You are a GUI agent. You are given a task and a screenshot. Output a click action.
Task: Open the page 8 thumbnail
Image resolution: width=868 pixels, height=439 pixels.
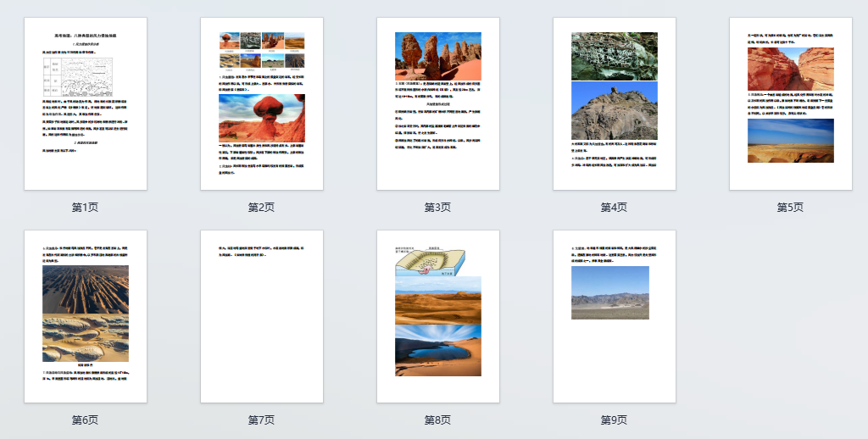pos(437,316)
